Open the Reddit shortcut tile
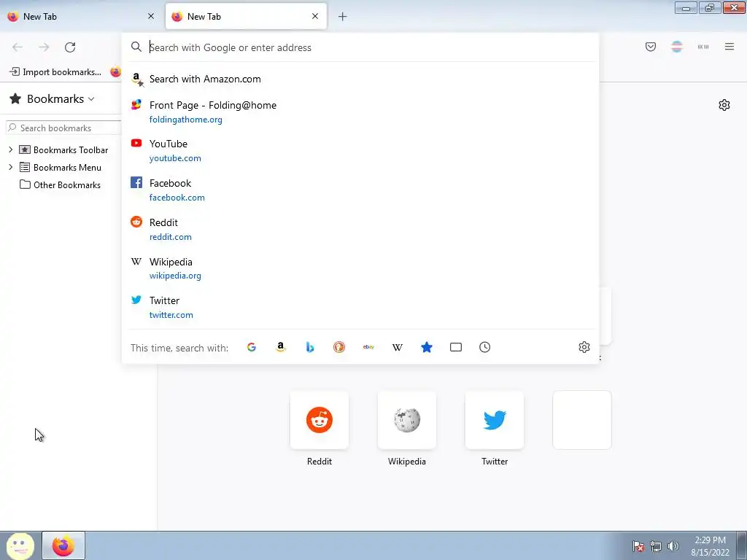Viewport: 747px width, 560px height. click(320, 420)
